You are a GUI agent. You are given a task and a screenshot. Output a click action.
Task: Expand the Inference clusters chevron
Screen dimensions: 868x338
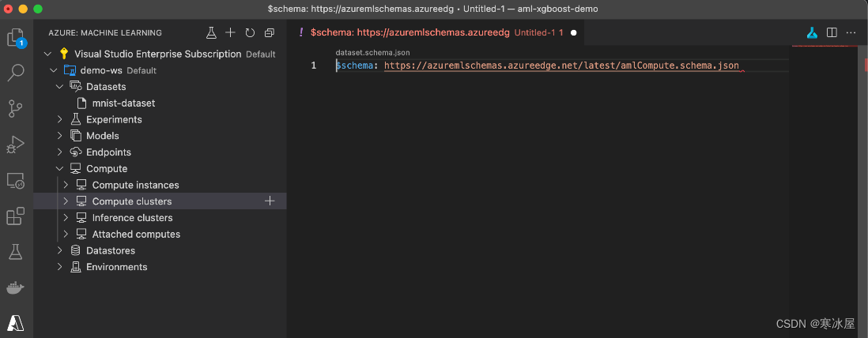(66, 217)
